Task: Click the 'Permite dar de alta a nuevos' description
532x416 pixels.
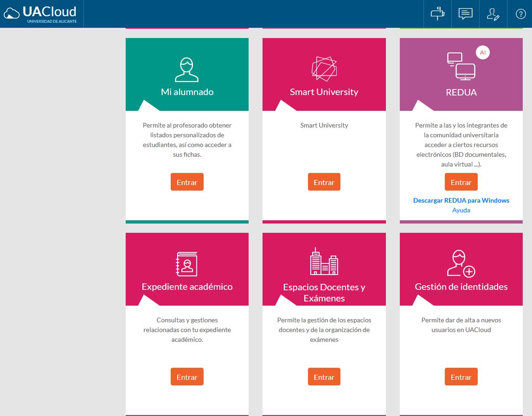Action: pyautogui.click(x=461, y=325)
